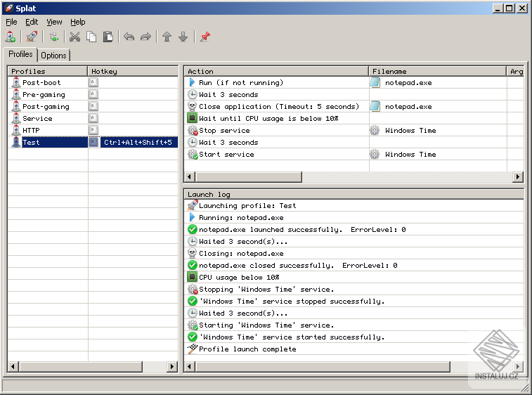Viewport: 532px width, 395px height.
Task: Click the add action toolbar icon
Action: [x=53, y=37]
